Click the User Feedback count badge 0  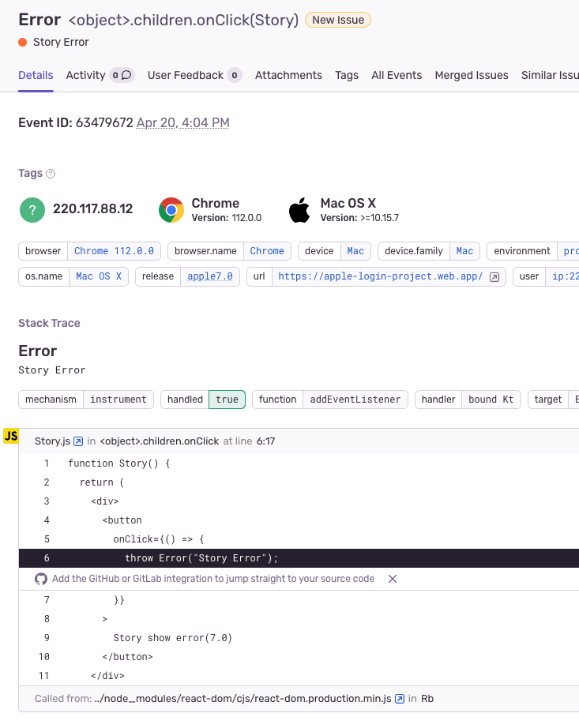click(x=235, y=75)
